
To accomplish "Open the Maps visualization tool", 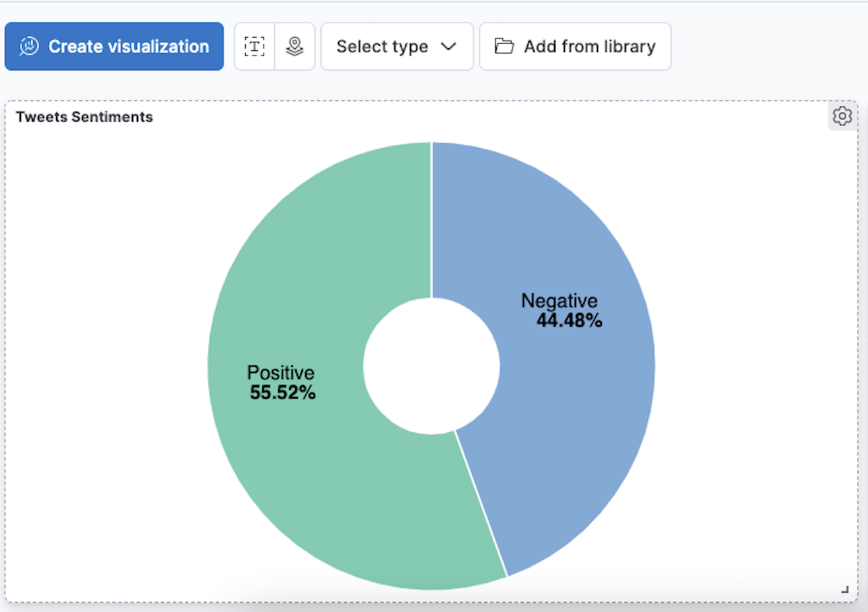I will [x=295, y=46].
